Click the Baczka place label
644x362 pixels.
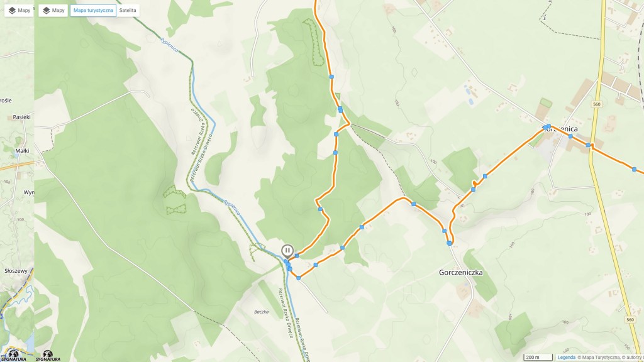pos(261,312)
